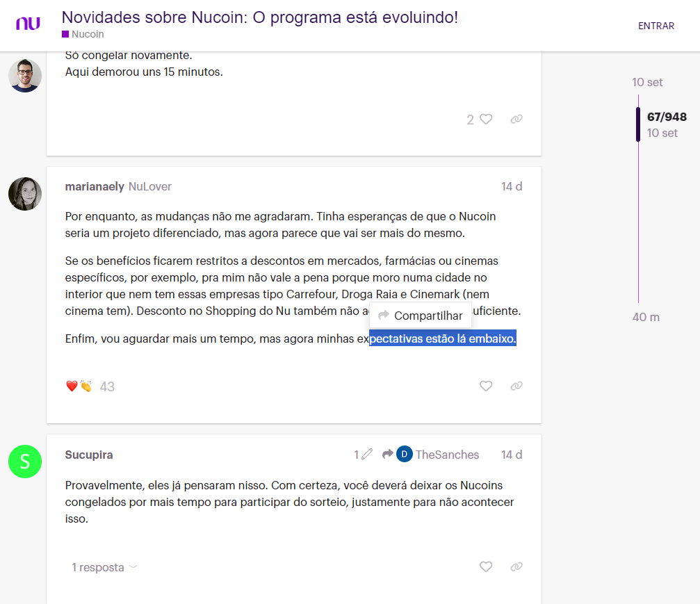The height and width of the screenshot is (604, 700).
Task: Like marianaely's post with heart icon
Action: (486, 386)
